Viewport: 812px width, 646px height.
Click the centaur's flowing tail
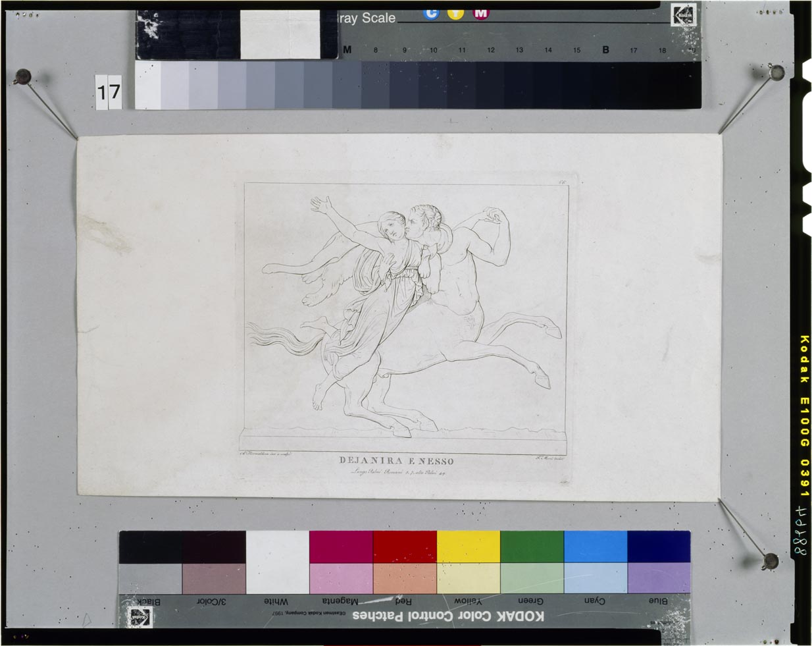(283, 339)
